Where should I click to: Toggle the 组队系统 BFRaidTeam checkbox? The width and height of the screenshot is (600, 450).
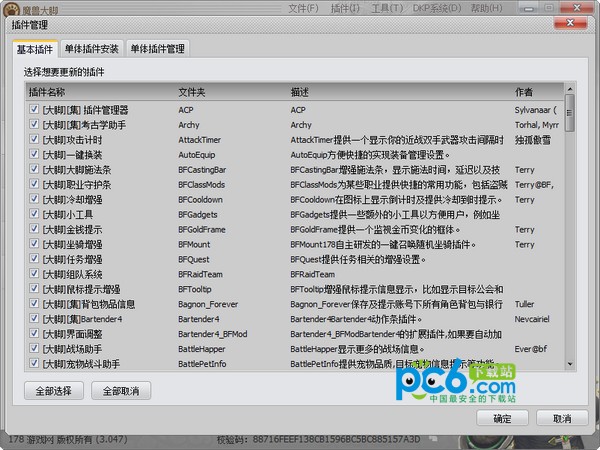34,274
